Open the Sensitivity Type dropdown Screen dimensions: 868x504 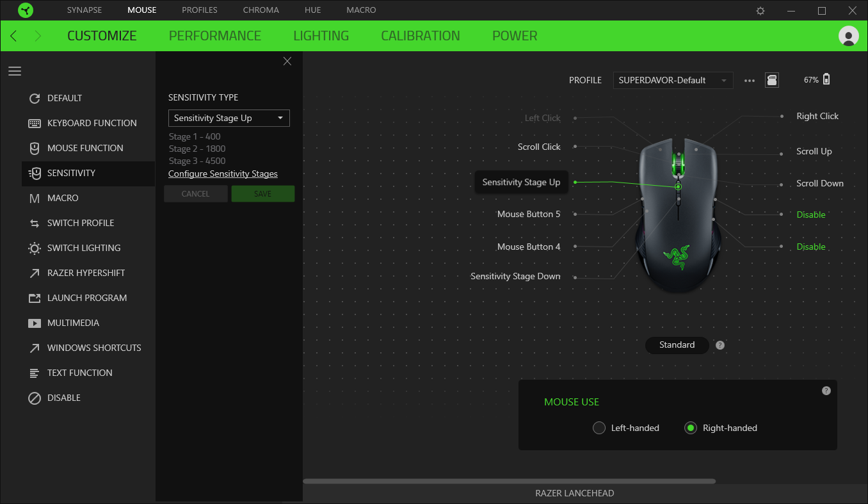pyautogui.click(x=229, y=118)
